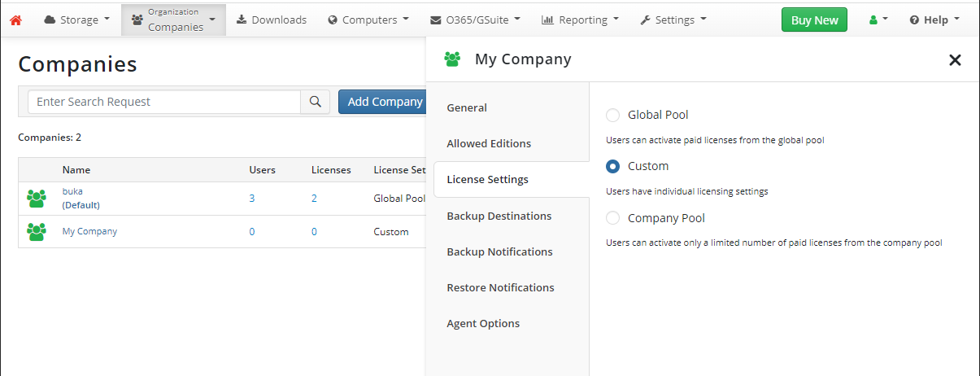This screenshot has width=980, height=376.
Task: Switch to the Allowed Editions tab
Action: [x=489, y=143]
